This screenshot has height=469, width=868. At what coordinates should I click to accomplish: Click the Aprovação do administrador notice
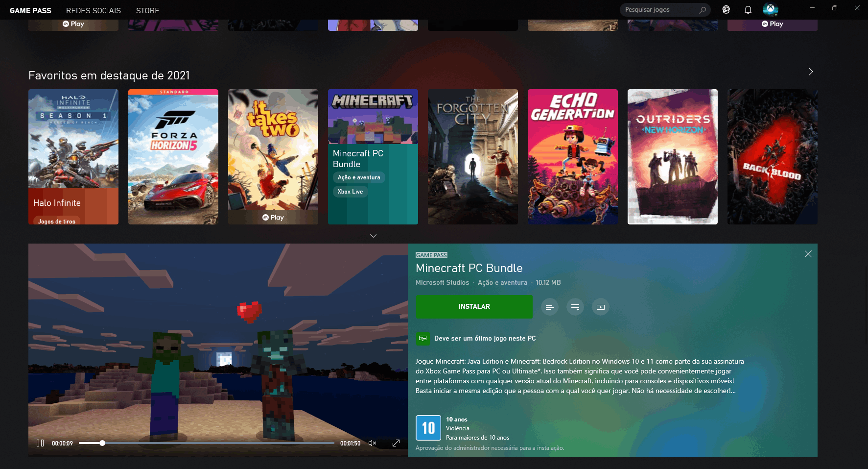(490, 448)
